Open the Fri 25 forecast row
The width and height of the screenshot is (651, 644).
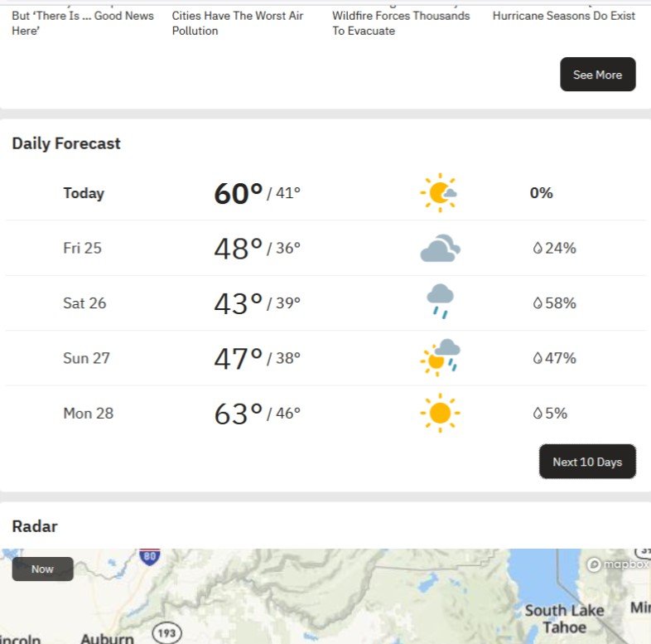tap(82, 248)
